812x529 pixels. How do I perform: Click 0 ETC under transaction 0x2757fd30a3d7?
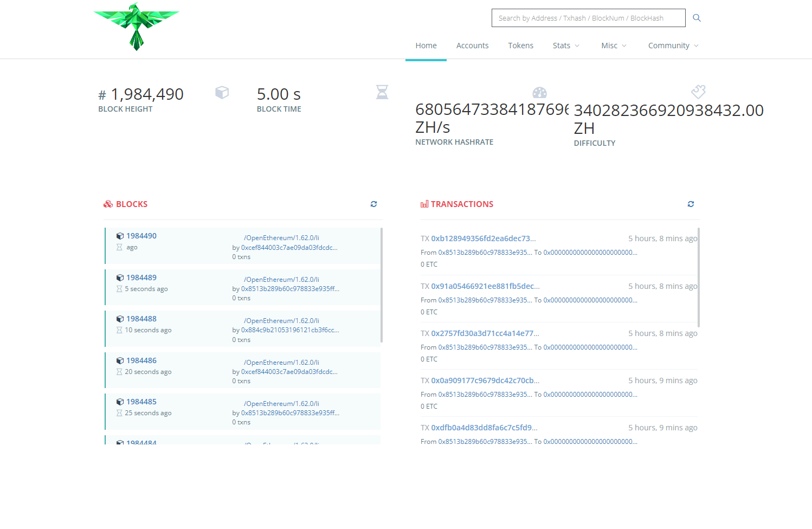(429, 359)
